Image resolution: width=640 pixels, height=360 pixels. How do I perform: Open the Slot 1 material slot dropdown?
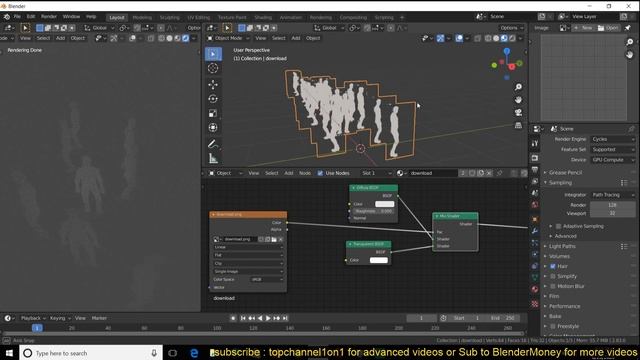pyautogui.click(x=376, y=173)
